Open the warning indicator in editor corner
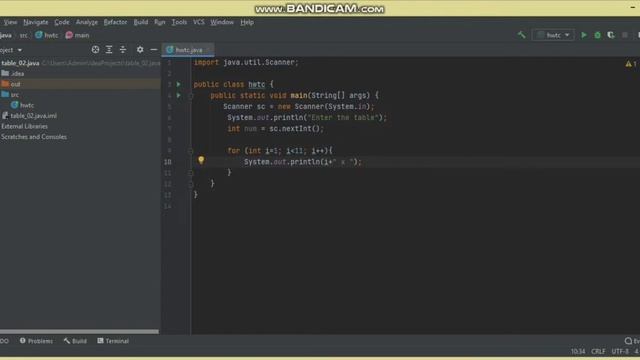Screen dimensions: 640x360 (631, 64)
